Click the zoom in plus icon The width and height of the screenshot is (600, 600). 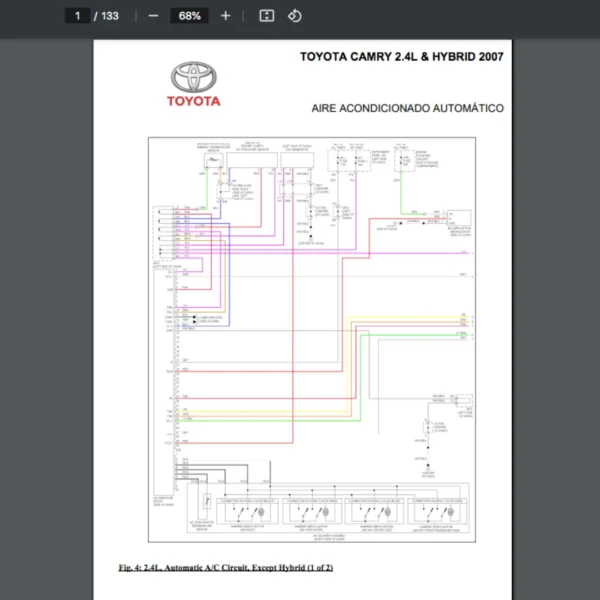226,16
